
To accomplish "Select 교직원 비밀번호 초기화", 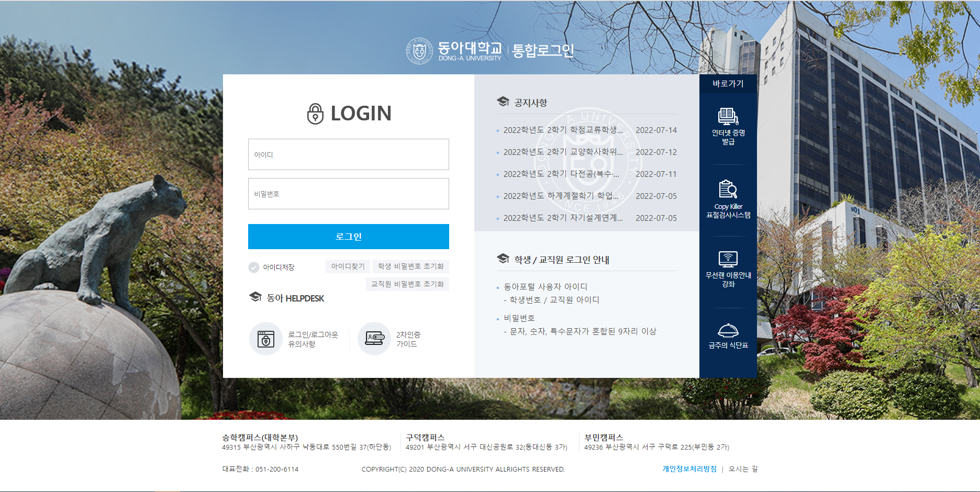I will pyautogui.click(x=407, y=284).
